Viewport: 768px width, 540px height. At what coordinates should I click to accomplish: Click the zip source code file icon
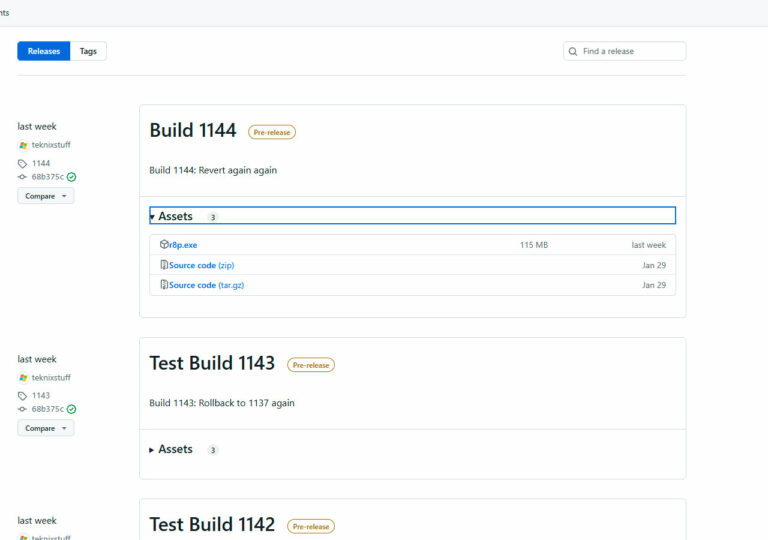click(x=164, y=265)
